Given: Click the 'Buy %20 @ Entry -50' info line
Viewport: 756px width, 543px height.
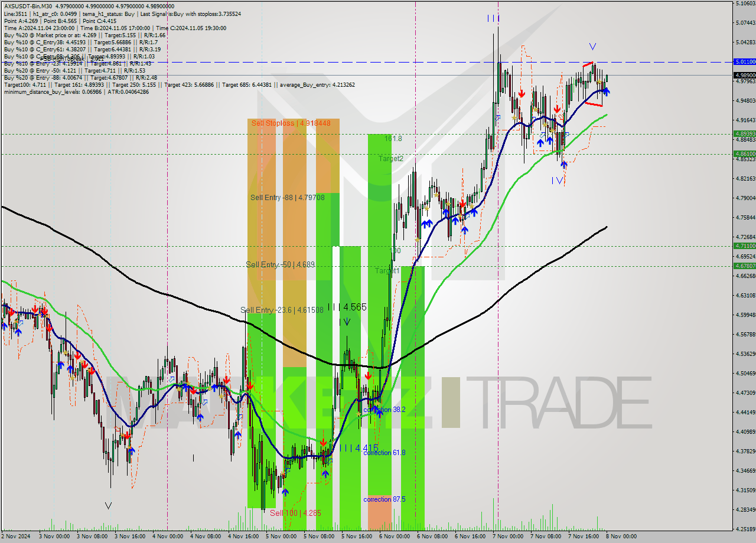Looking at the screenshot, I should (74, 70).
